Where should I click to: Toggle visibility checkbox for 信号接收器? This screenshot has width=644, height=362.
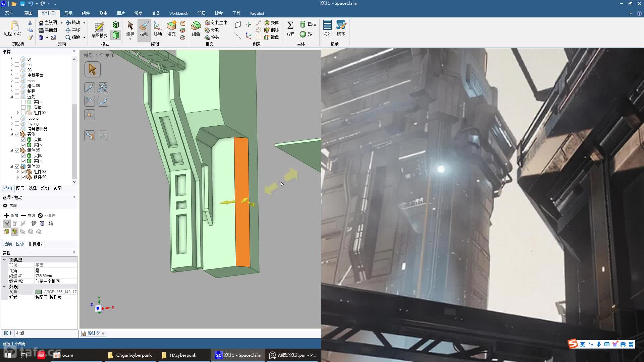pos(17,129)
